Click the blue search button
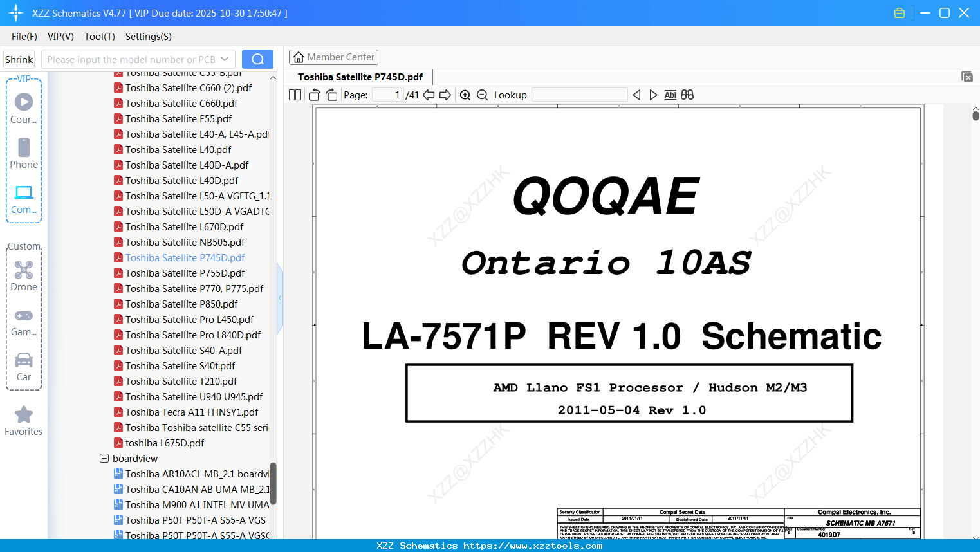The image size is (980, 552). point(257,59)
